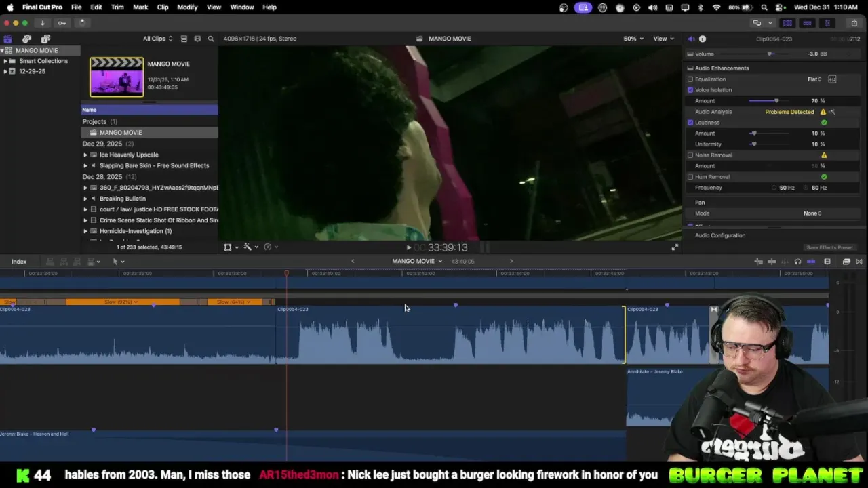
Task: Open the Trim menu
Action: click(117, 7)
